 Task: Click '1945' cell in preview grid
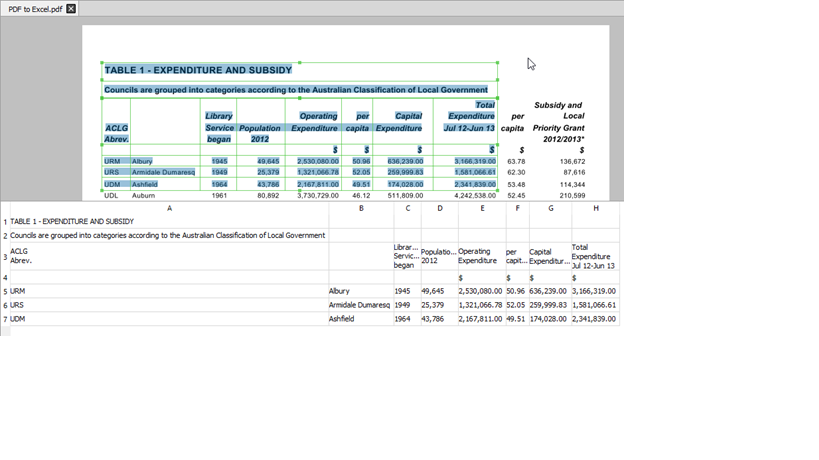pos(407,291)
